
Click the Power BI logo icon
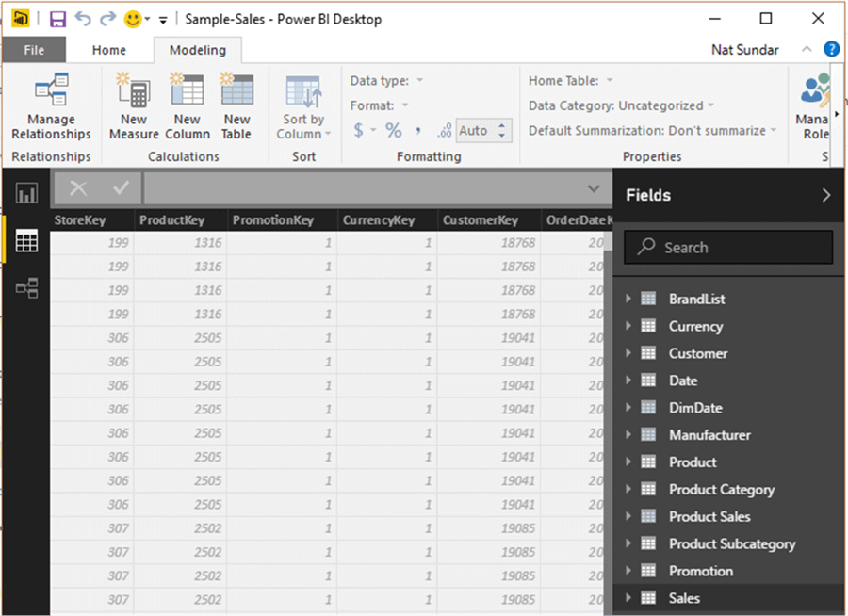pos(21,19)
